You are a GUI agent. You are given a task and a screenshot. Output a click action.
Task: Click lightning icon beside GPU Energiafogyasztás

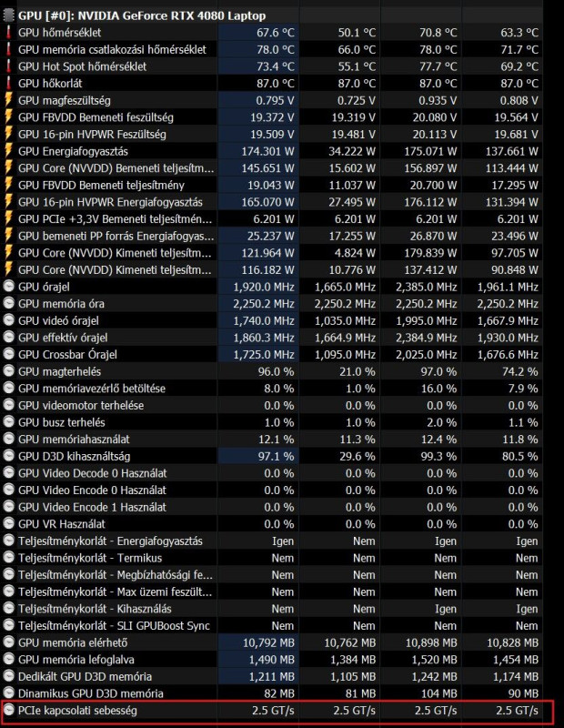coord(8,151)
